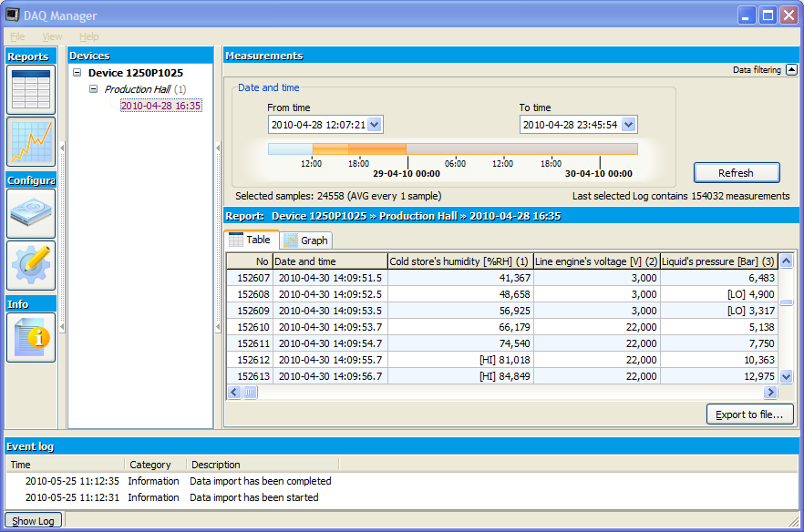Screen dimensions: 804x532
Task: Click the settings gear-and-pencil Configuration icon
Action: 32,265
